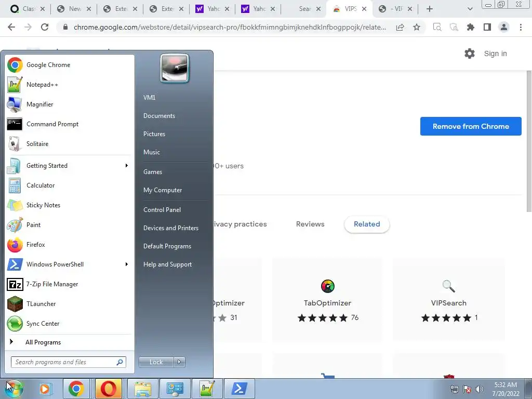Close the VIPS tab

click(364, 9)
